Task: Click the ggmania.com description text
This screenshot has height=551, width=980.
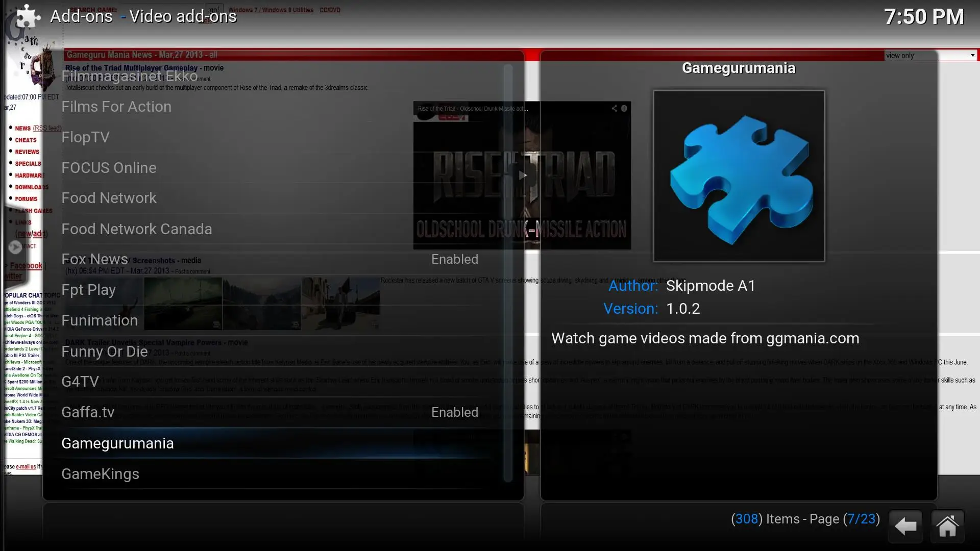Action: 705,338
